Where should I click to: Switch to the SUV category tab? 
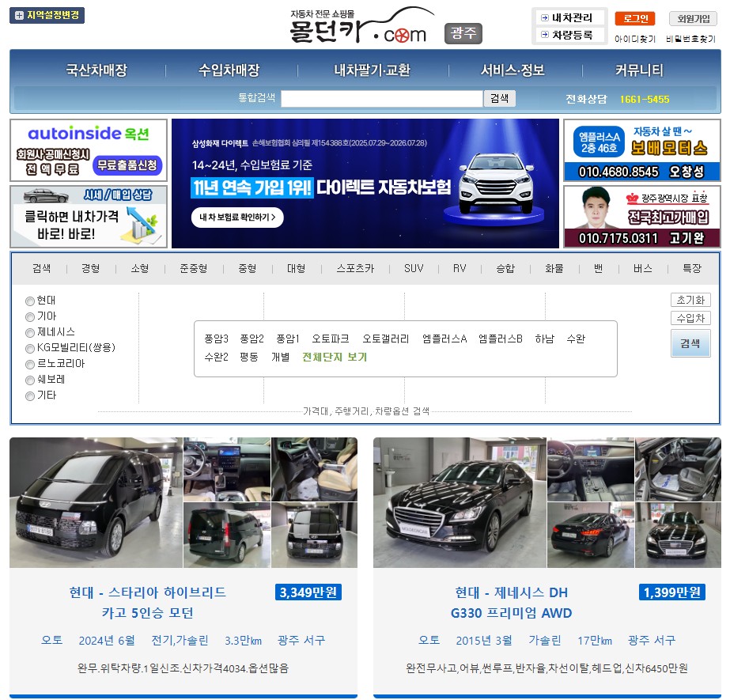413,268
